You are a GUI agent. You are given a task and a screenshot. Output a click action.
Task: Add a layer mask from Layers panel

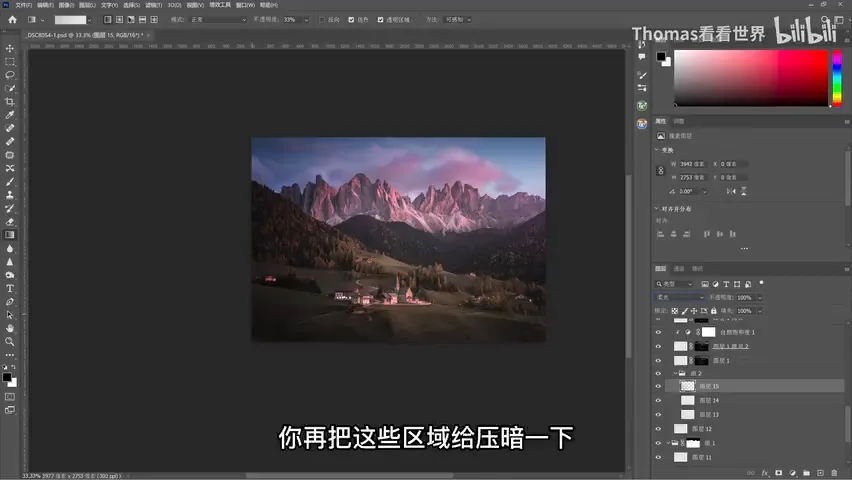click(779, 473)
